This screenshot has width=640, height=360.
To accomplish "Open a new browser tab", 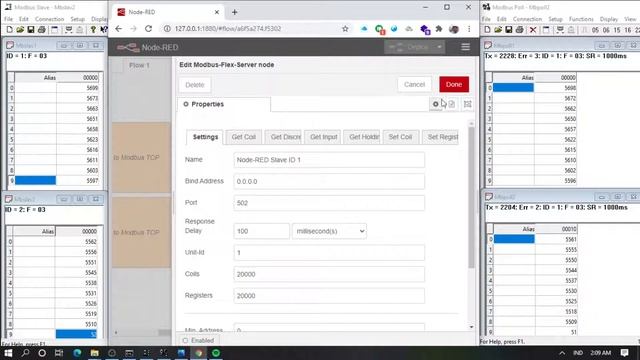I will tap(234, 12).
